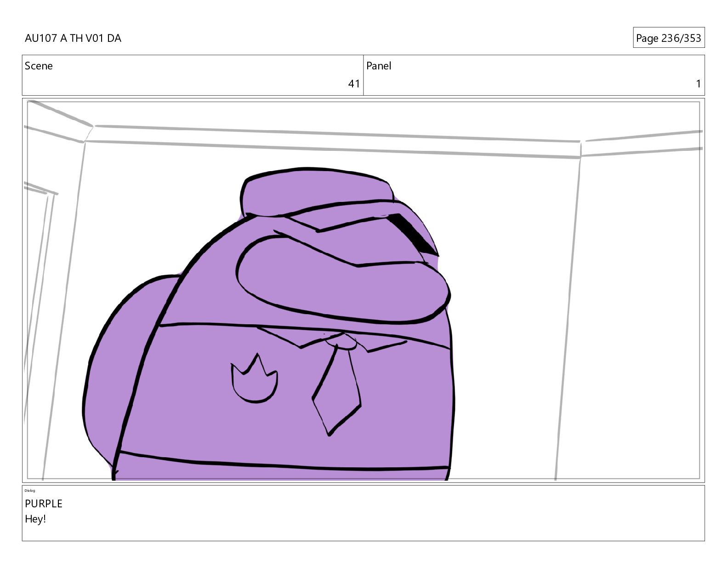Click the "Scene" header label

click(39, 66)
